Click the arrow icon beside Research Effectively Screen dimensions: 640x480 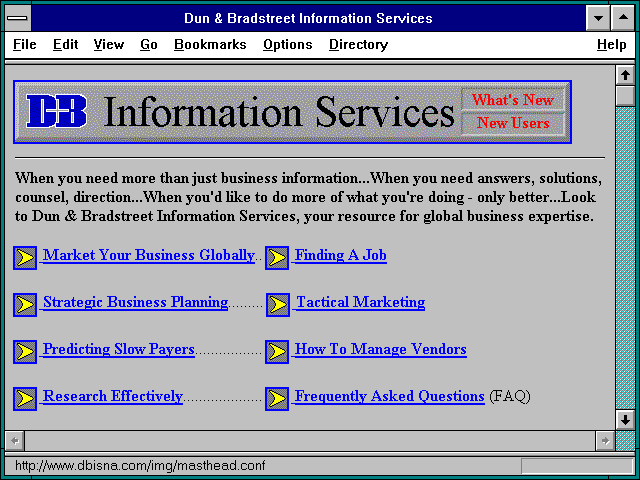coord(25,398)
